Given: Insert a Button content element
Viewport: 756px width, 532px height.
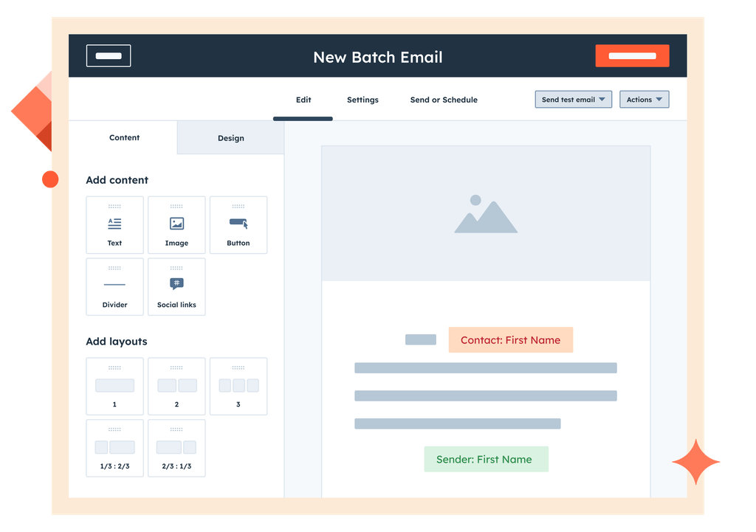Looking at the screenshot, I should click(238, 225).
